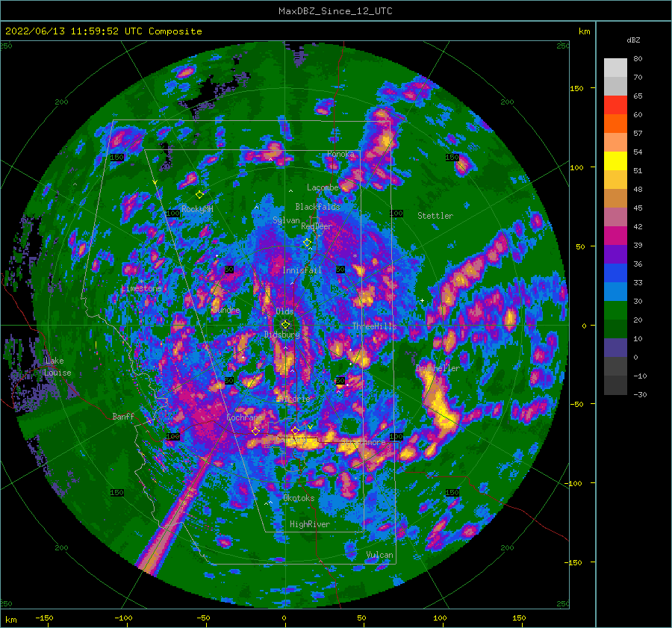Click the MaxDBZ_Since_12_UTC title
Screen dimensions: 672x628
(x=335, y=11)
